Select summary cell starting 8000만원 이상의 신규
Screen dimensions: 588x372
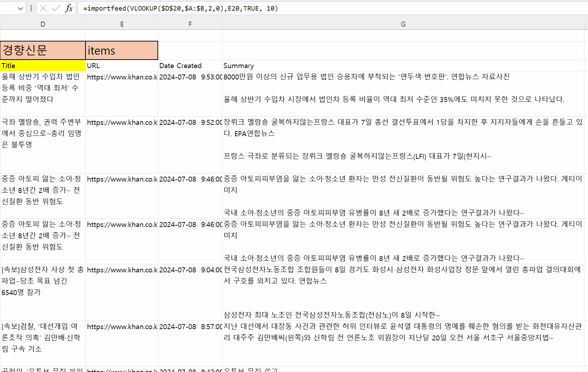pos(403,94)
